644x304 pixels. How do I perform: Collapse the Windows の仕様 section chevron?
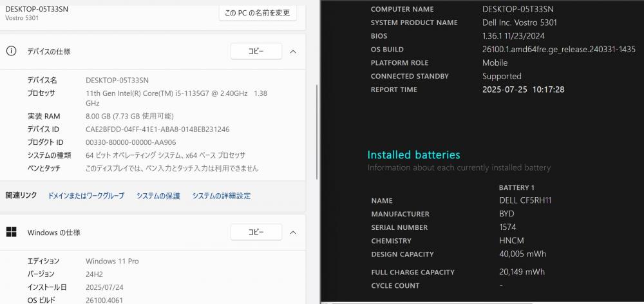[293, 232]
